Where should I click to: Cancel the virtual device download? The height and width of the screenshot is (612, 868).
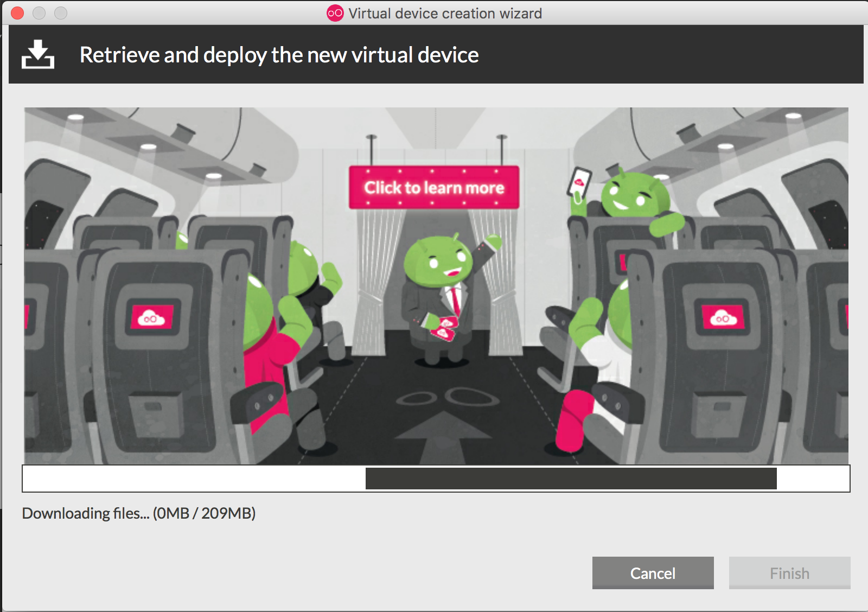click(653, 573)
